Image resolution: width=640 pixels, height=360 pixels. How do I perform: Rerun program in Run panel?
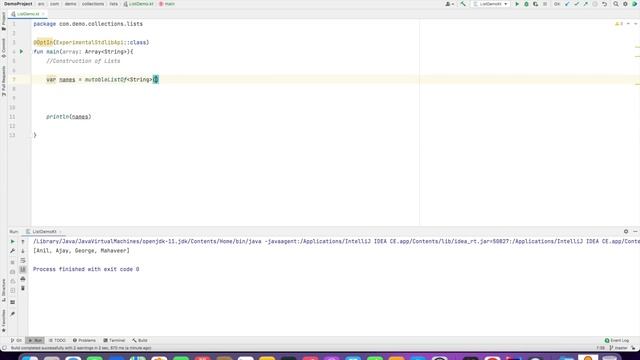(x=12, y=242)
